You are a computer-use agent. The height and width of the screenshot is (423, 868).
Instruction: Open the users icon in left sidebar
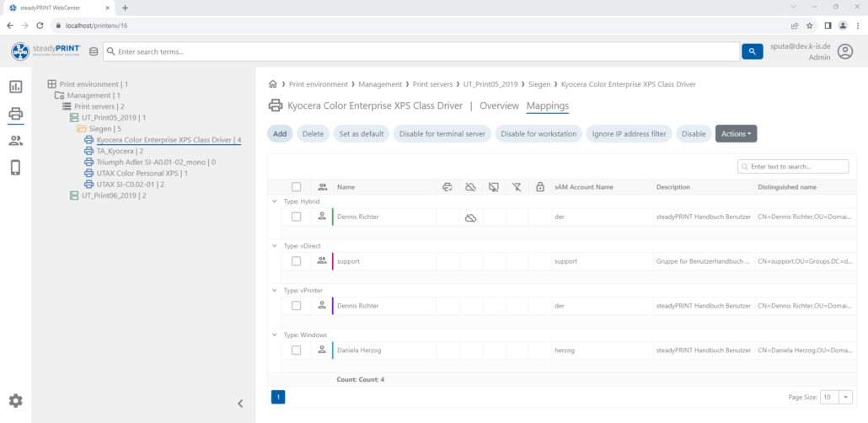[x=15, y=141]
